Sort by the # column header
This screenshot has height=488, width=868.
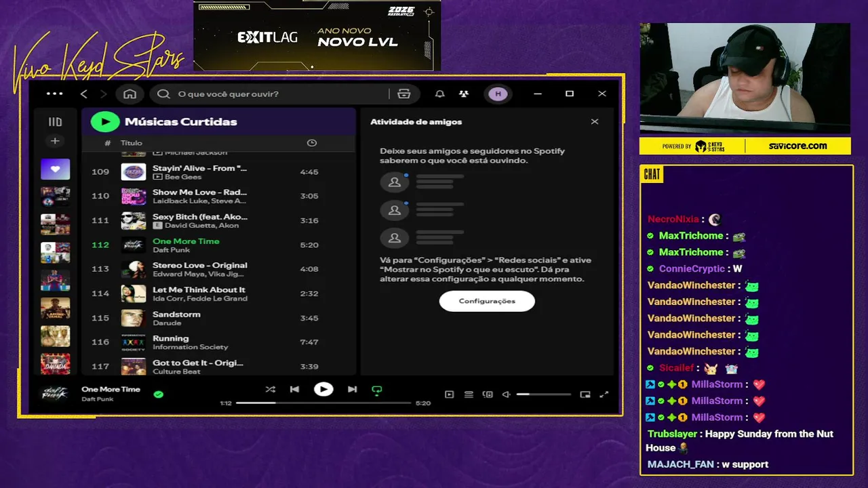(107, 143)
